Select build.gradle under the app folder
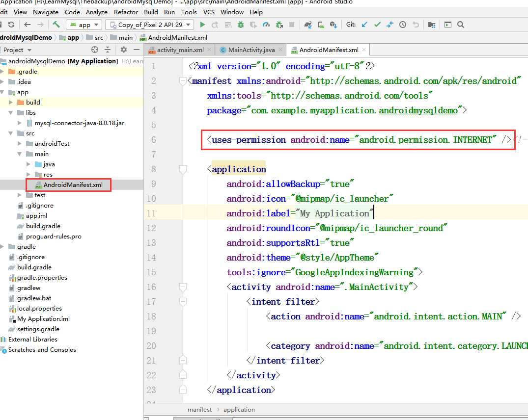 tap(43, 226)
